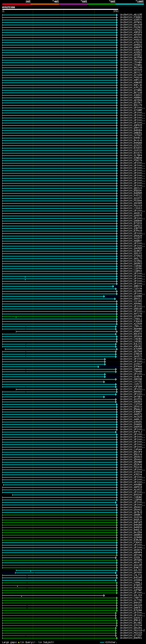146x644 pixels.
Task: Click the Large gaps legend text
Action: click(x=10, y=642)
